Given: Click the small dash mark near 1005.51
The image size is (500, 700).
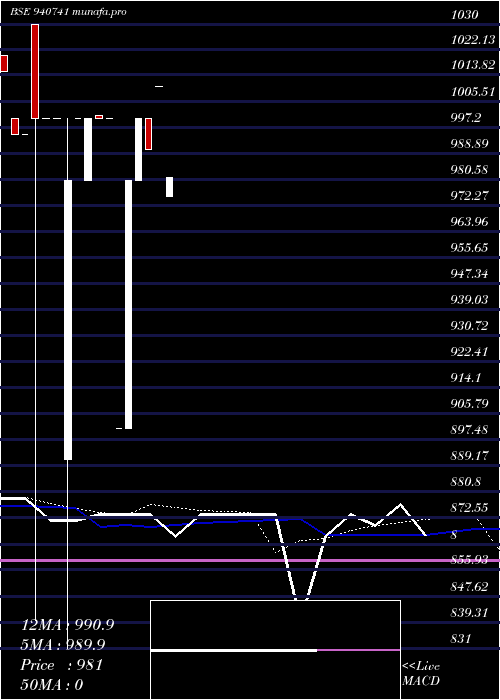Looking at the screenshot, I should pos(159,86).
